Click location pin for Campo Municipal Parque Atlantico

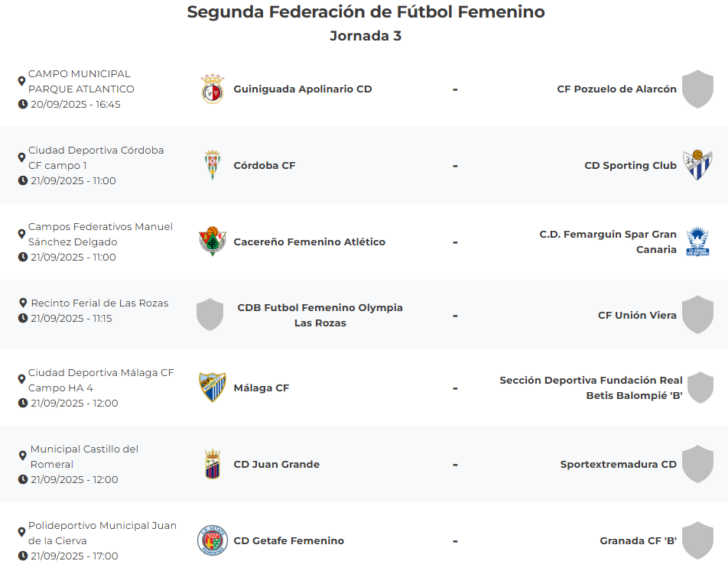coord(21,81)
